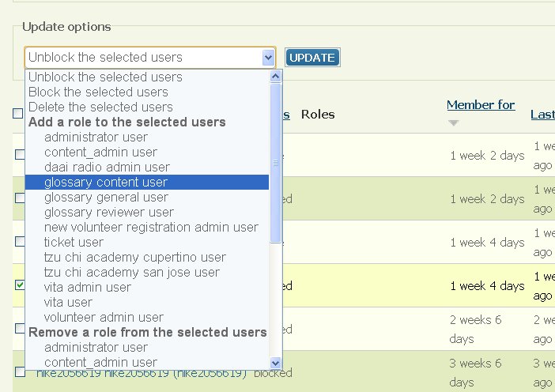Choose 'volunteer admin user' role option
Viewport: 555px width, 392px height.
[104, 317]
